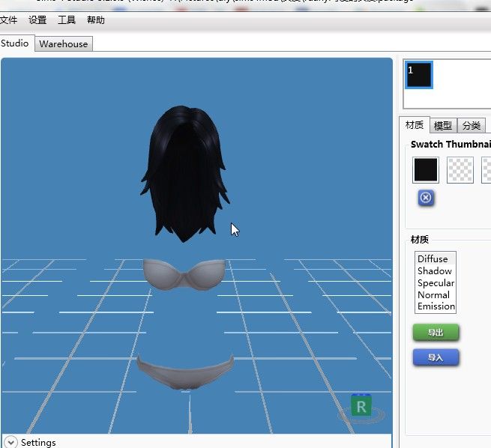Remove swatch with the blue X icon
The width and height of the screenshot is (491, 448).
(x=426, y=198)
